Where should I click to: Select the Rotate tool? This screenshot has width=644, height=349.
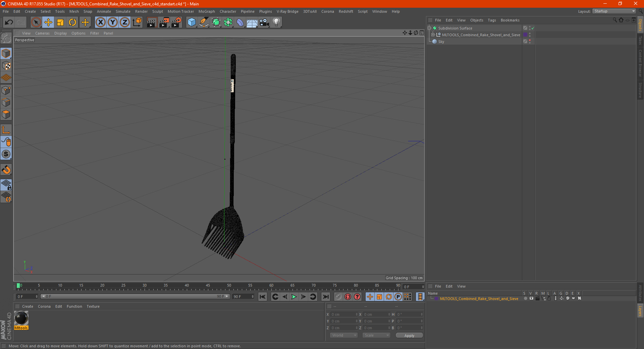click(72, 22)
